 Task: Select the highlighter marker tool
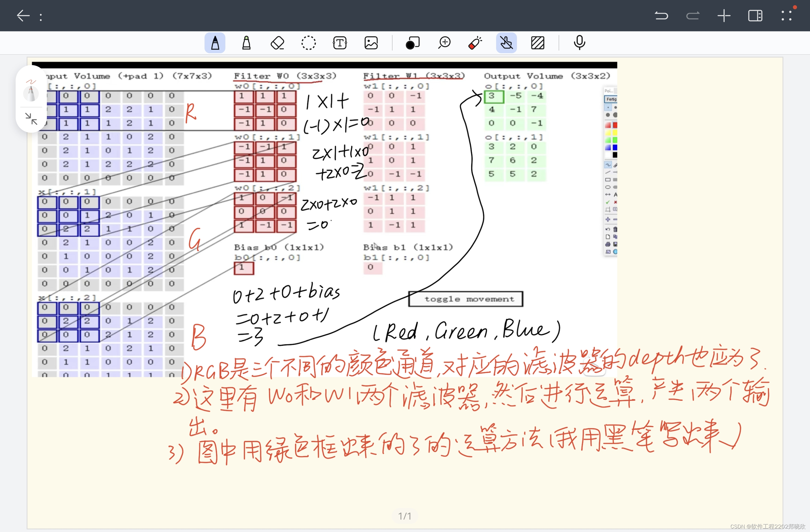(246, 43)
